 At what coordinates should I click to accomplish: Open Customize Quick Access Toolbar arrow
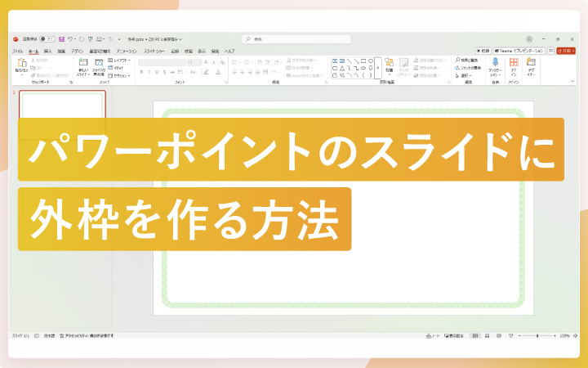119,39
